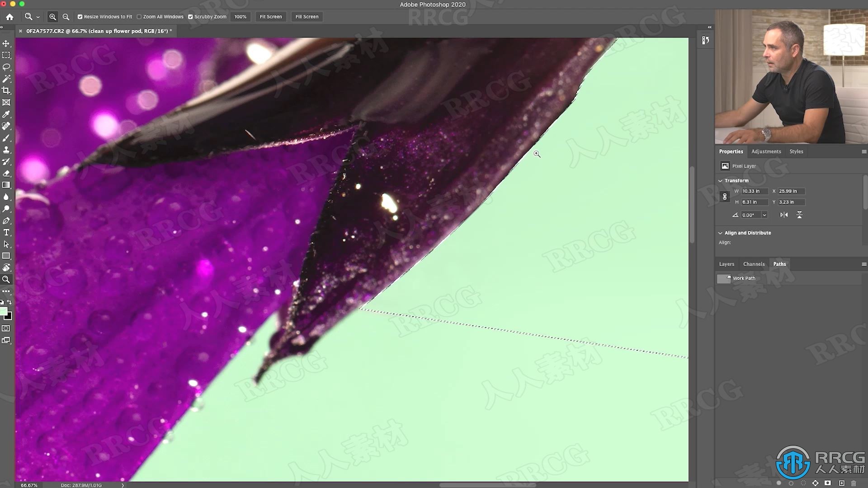Select the Crop tool
Screen dimensions: 868x488
click(x=7, y=90)
